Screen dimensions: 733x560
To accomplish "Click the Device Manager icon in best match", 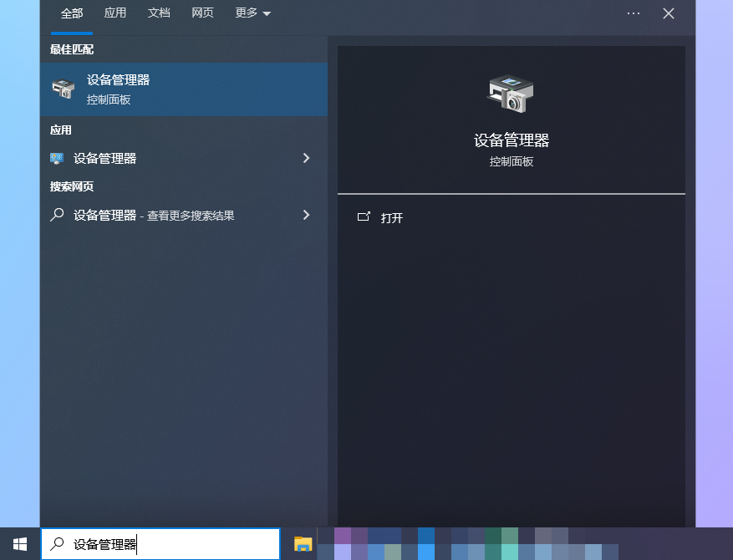I will tap(64, 89).
